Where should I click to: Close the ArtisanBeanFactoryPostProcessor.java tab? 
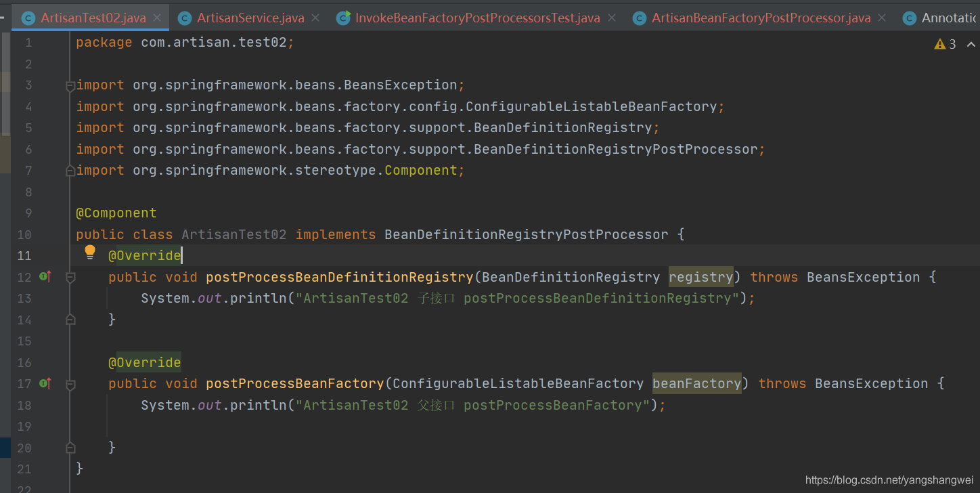(882, 18)
